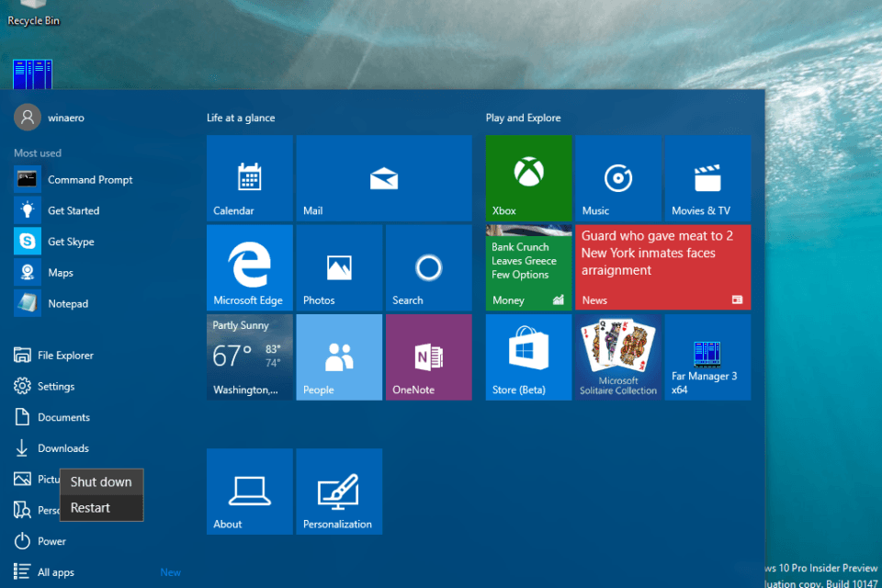Viewport: 882px width, 588px height.
Task: Open the Movies & TV tile
Action: tap(707, 178)
